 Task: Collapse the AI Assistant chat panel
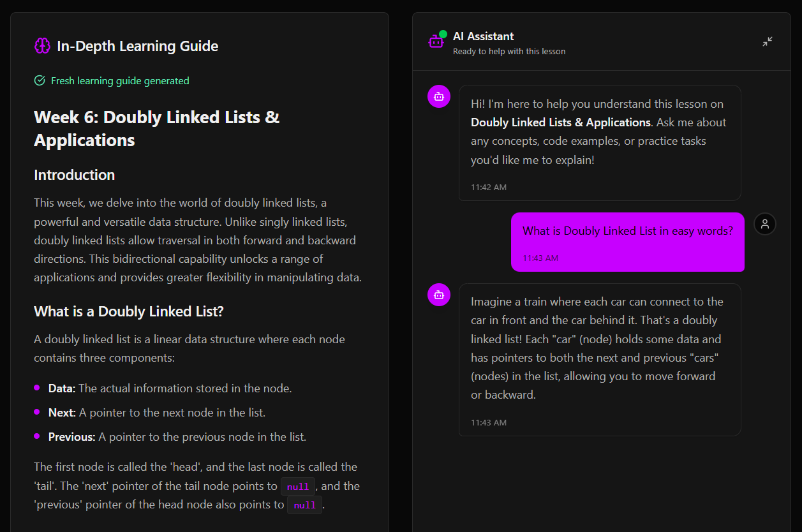[x=768, y=42]
